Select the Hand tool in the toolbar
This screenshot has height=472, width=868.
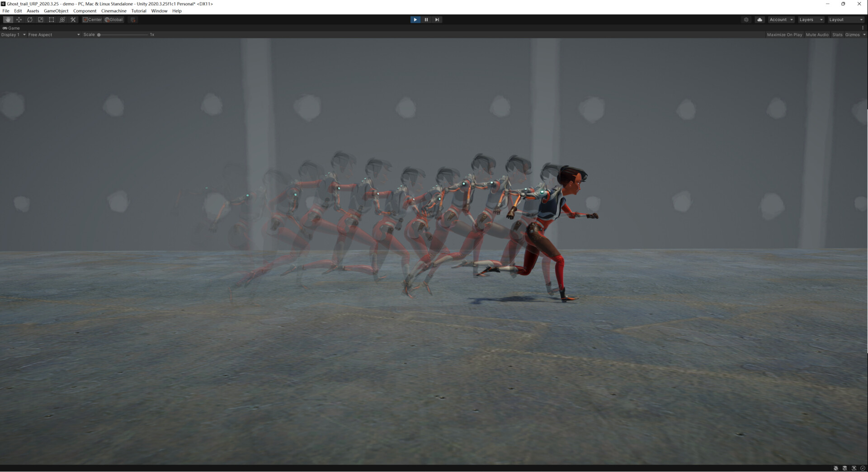pyautogui.click(x=8, y=19)
